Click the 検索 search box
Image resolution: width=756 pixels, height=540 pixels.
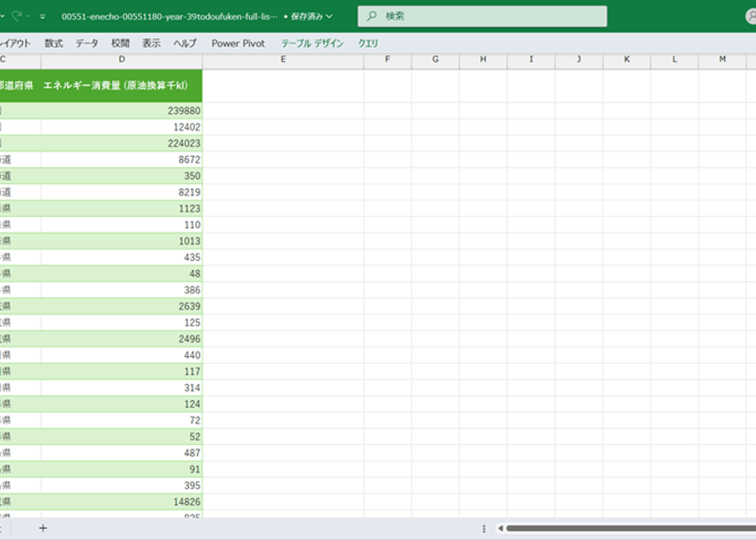coord(482,16)
